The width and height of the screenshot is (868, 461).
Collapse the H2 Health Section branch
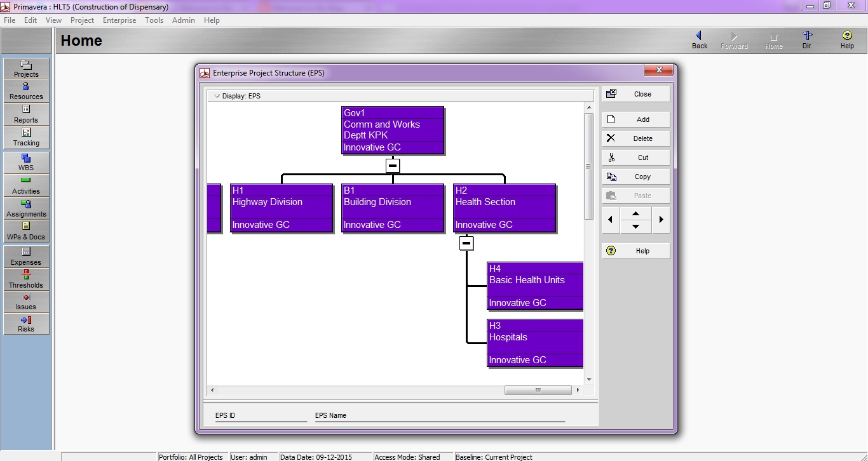466,243
